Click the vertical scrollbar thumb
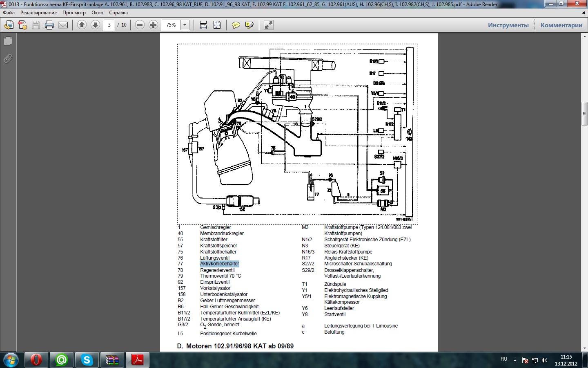The height and width of the screenshot is (368, 588). pyautogui.click(x=584, y=114)
